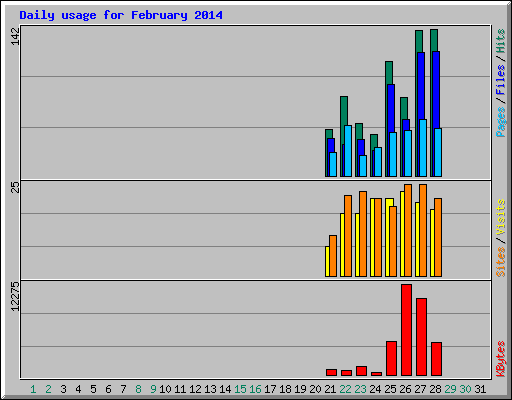Click the red KBytes bar for day 21
This screenshot has height=400, width=512.
click(331, 372)
